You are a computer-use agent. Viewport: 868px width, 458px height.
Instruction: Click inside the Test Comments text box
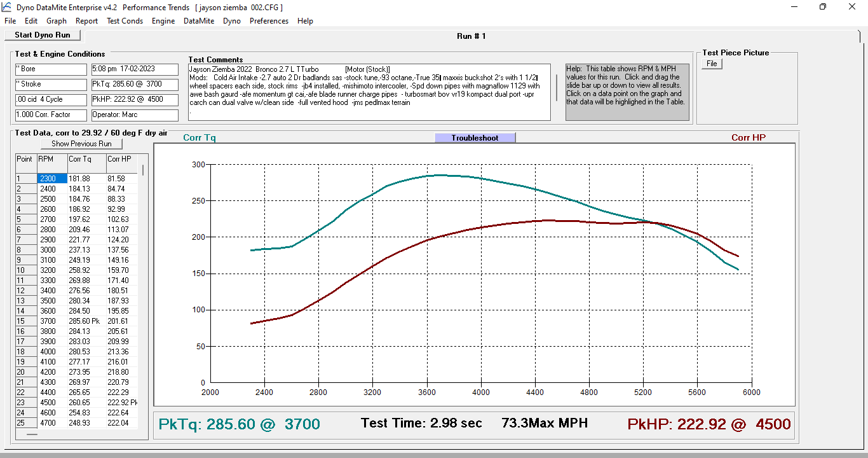pyautogui.click(x=369, y=92)
